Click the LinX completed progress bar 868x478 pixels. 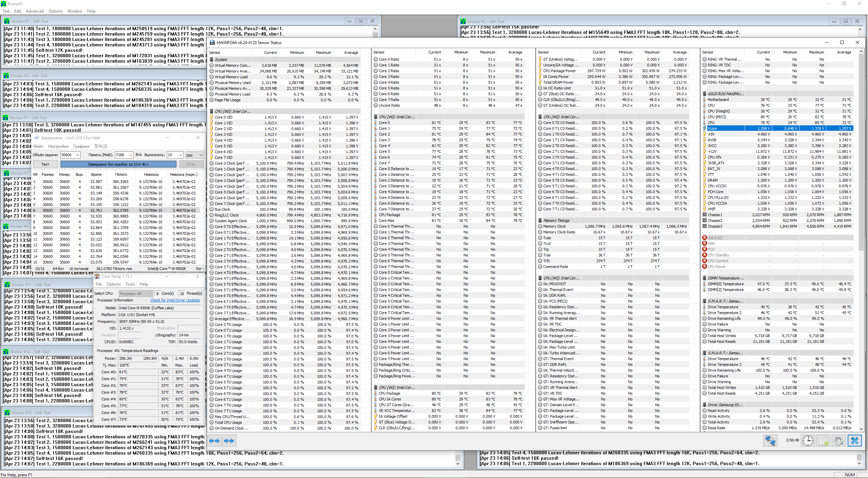click(118, 164)
